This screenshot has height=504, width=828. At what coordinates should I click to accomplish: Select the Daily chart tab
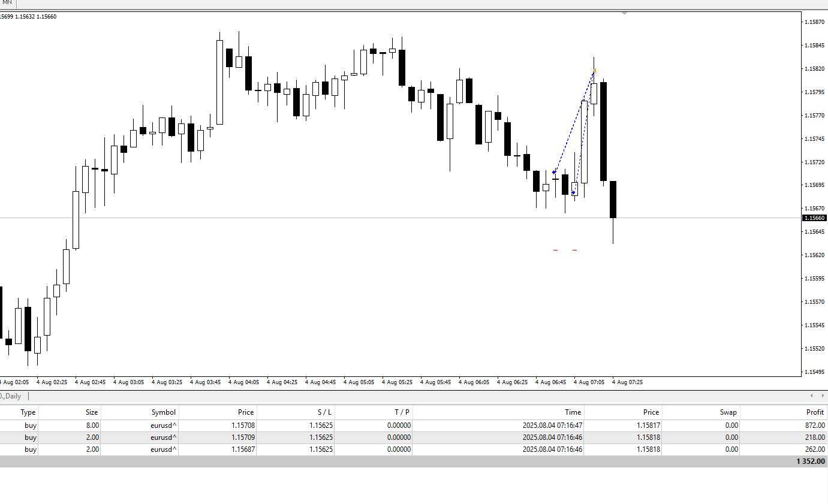pos(12,396)
